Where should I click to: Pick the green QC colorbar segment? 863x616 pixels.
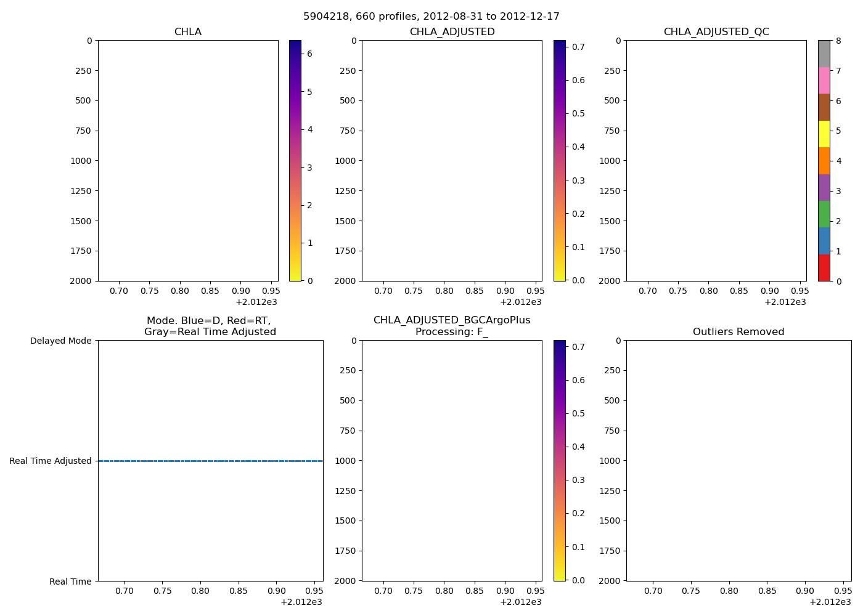824,214
